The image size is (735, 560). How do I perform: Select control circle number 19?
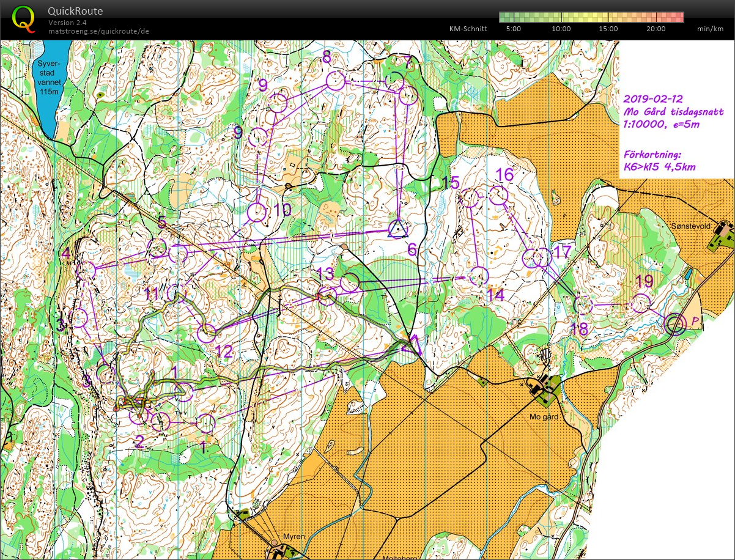640,303
